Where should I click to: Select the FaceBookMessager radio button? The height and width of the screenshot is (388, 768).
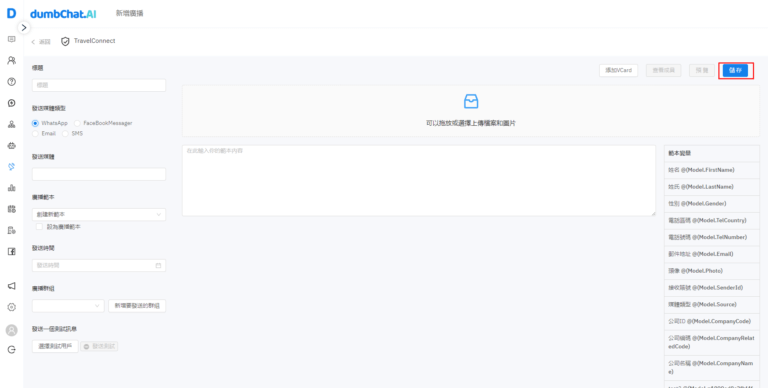(x=77, y=123)
